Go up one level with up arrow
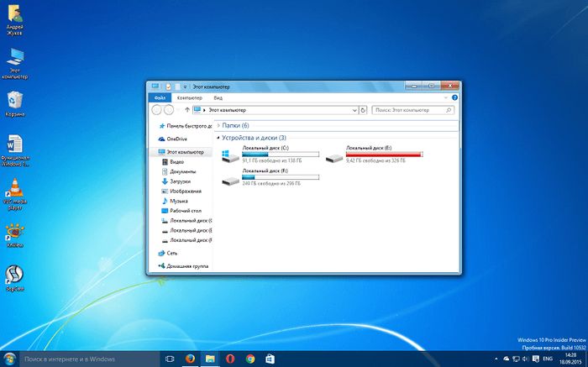Image resolution: width=588 pixels, height=367 pixels. (x=185, y=109)
